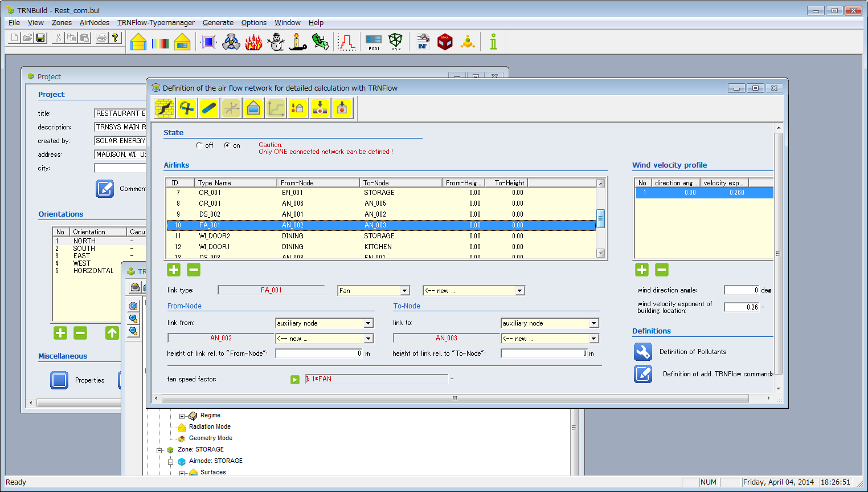Image resolution: width=868 pixels, height=492 pixels.
Task: Open the layer type manager color bars icon
Action: click(160, 42)
